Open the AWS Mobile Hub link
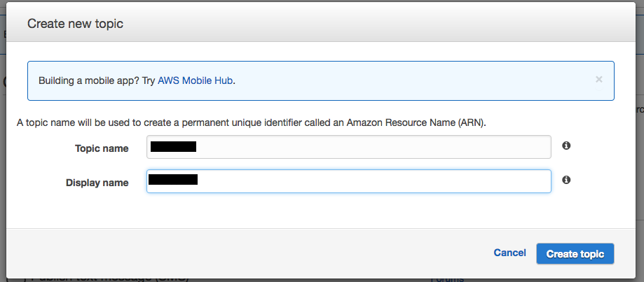Screen dimensions: 644x282 click(195, 80)
